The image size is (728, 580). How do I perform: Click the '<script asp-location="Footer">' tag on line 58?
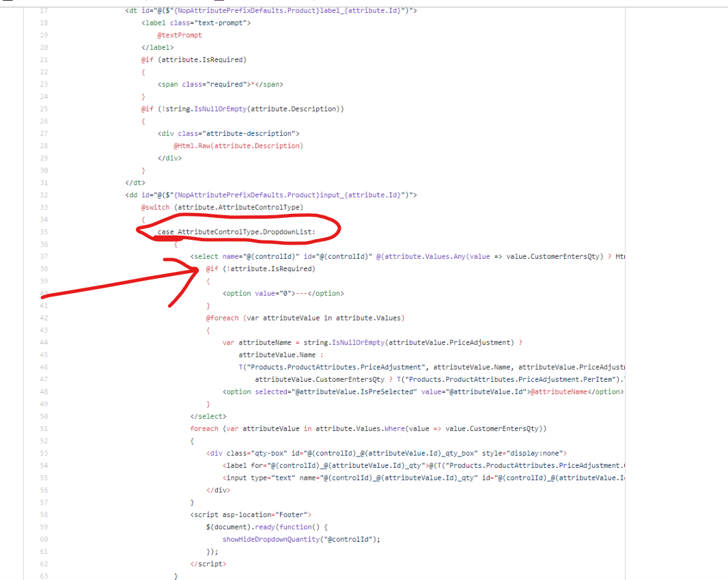click(253, 514)
